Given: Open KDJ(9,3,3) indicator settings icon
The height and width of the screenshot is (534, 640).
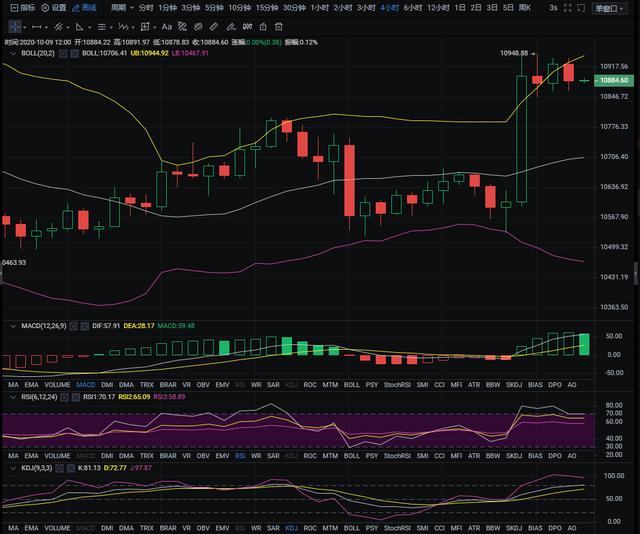Looking at the screenshot, I should (x=60, y=468).
